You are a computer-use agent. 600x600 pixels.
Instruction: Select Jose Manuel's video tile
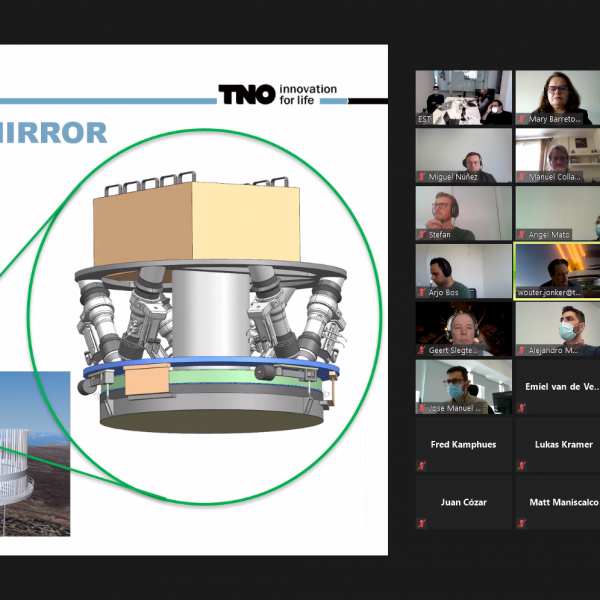point(463,386)
